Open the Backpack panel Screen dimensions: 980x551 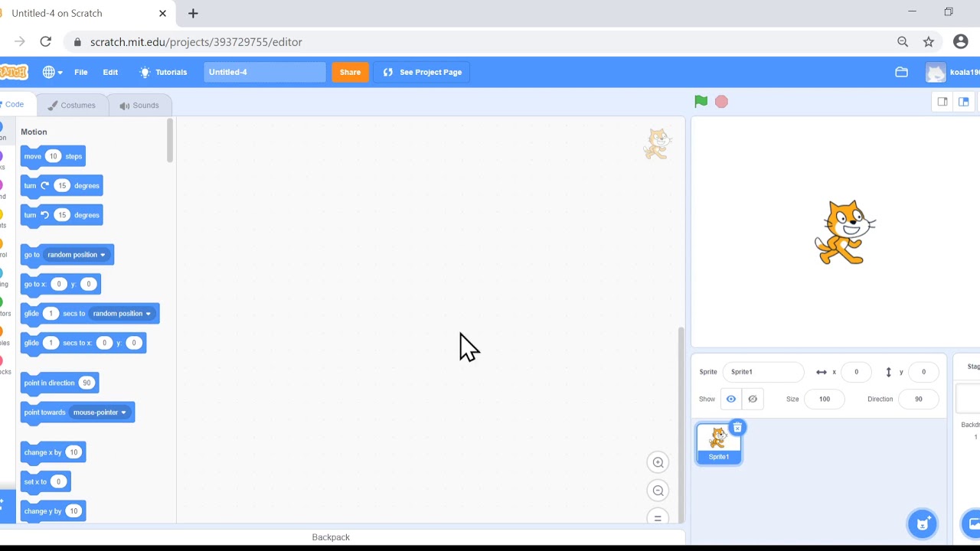pyautogui.click(x=331, y=537)
